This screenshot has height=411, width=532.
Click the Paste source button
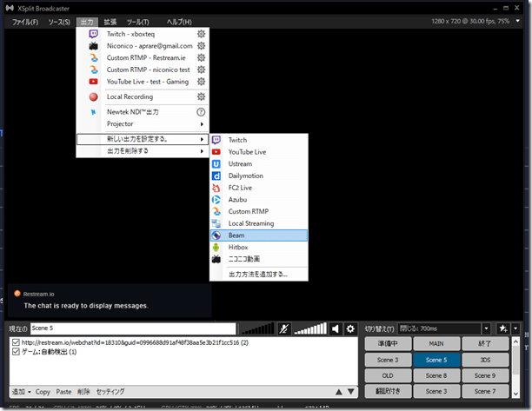tap(63, 392)
